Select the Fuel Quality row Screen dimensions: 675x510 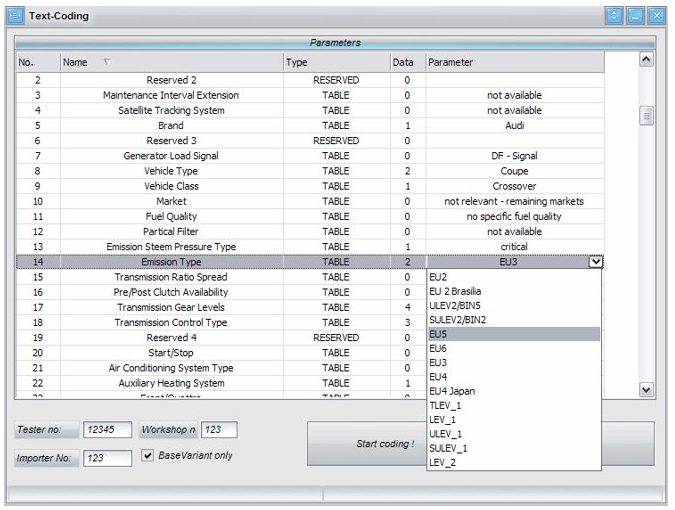(168, 216)
